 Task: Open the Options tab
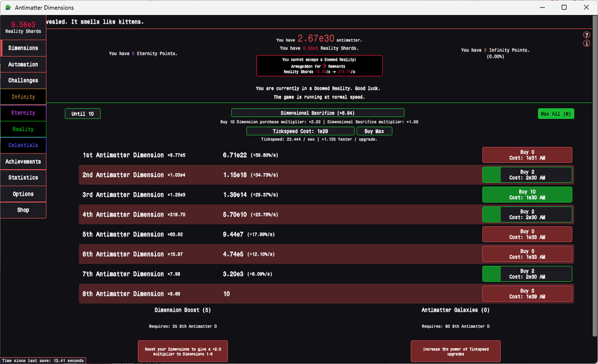(x=23, y=194)
